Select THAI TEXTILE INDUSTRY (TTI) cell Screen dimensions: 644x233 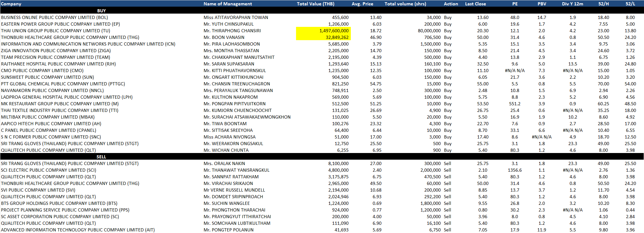(x=60, y=110)
